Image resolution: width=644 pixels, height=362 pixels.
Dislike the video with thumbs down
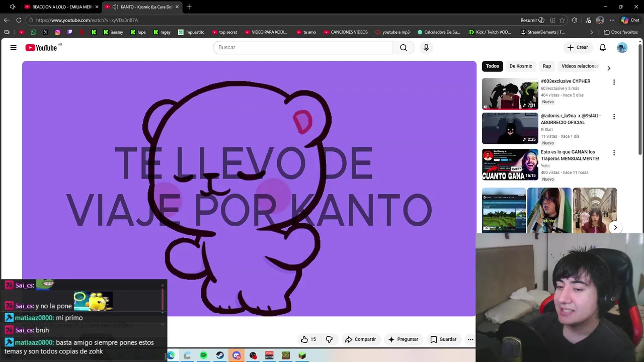click(x=329, y=339)
